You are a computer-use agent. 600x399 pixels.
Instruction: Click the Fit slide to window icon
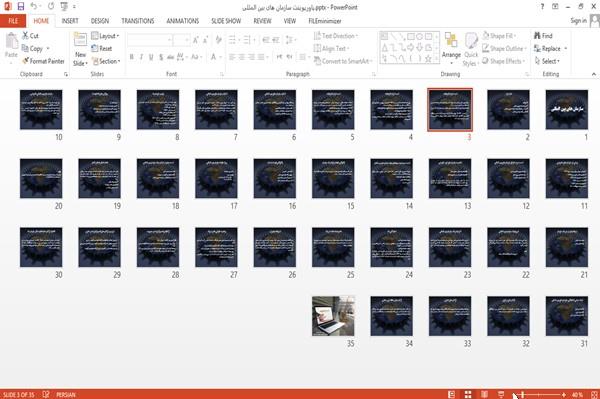point(594,394)
